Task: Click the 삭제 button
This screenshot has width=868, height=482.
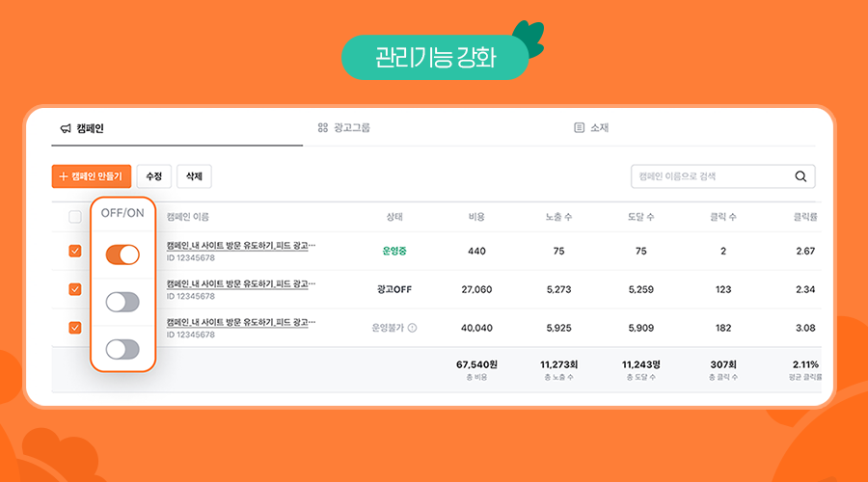Action: click(194, 176)
